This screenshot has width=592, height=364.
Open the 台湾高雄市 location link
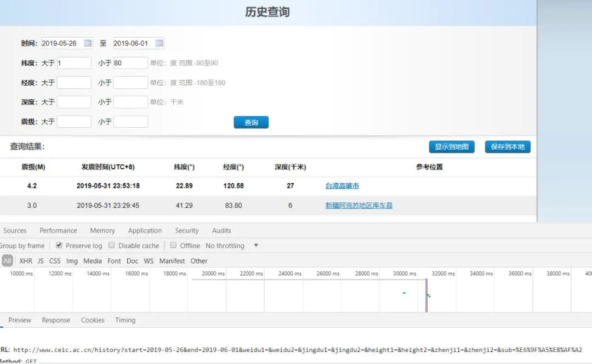(x=342, y=186)
